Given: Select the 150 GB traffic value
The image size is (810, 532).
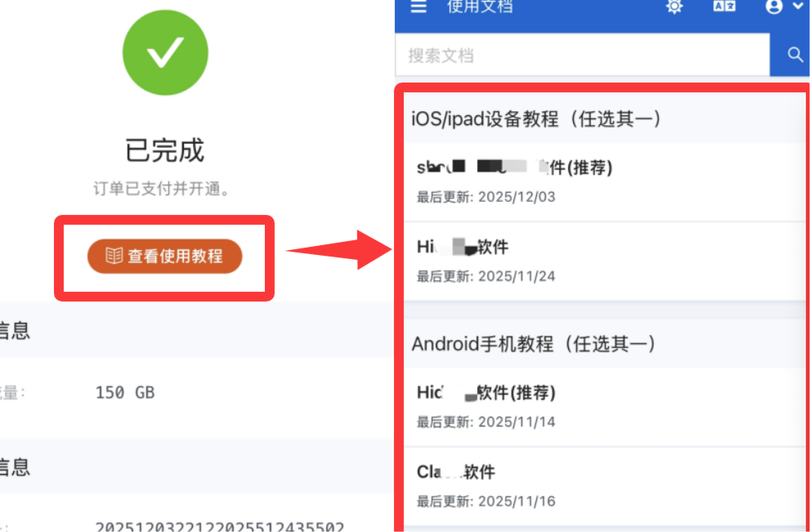Looking at the screenshot, I should (x=125, y=392).
